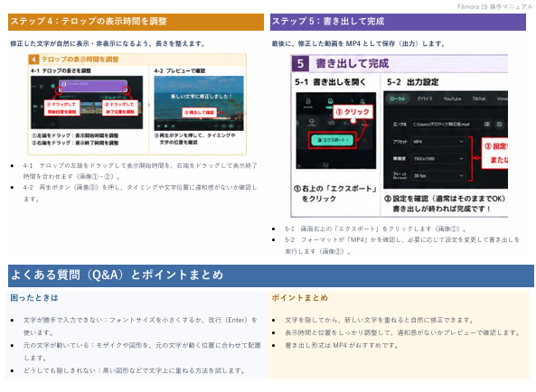Click the previous-frame icon left of play
The width and height of the screenshot is (536, 392).
[x=158, y=126]
